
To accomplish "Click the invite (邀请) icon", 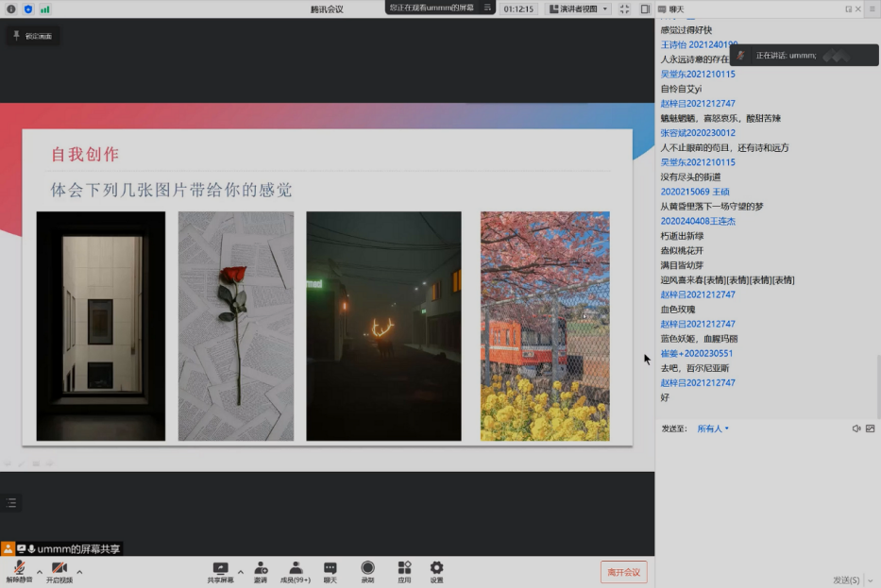I will (260, 570).
